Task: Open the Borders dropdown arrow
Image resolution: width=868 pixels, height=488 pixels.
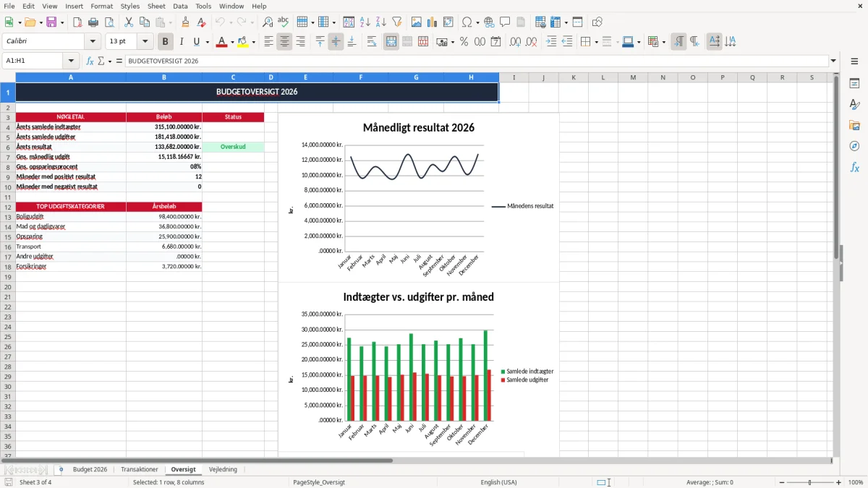Action: 596,42
